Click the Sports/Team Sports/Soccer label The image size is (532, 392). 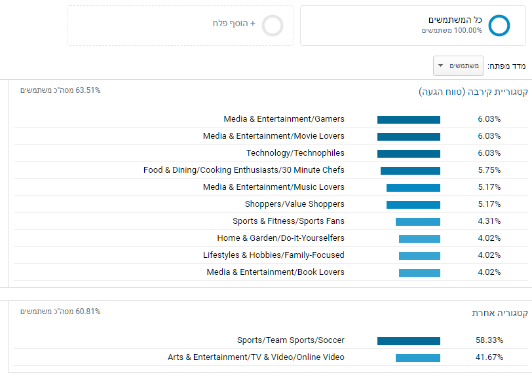(x=290, y=340)
